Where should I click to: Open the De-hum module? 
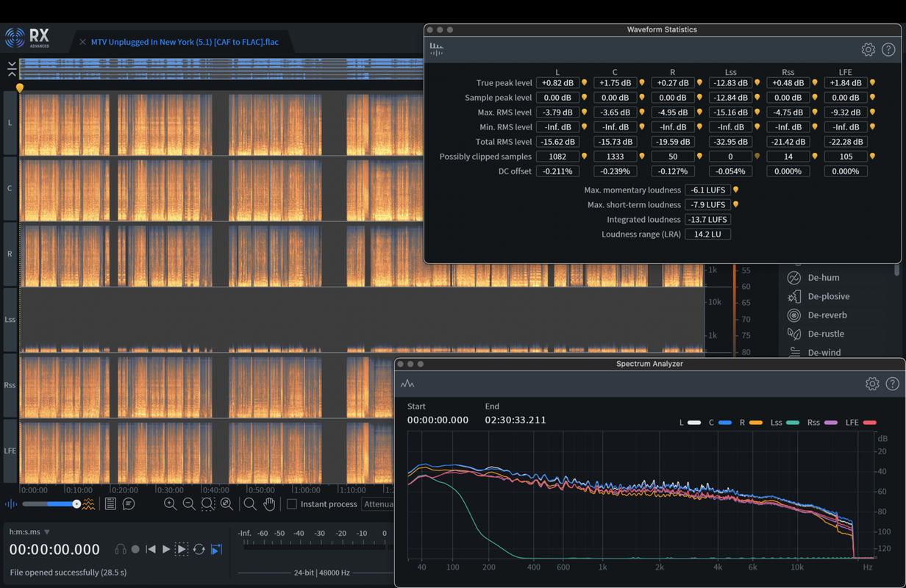click(823, 278)
